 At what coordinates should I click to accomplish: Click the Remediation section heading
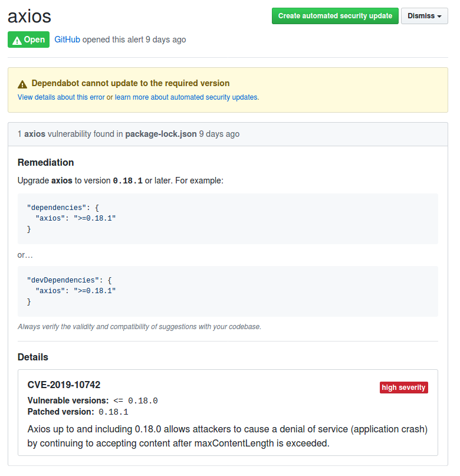click(x=45, y=162)
